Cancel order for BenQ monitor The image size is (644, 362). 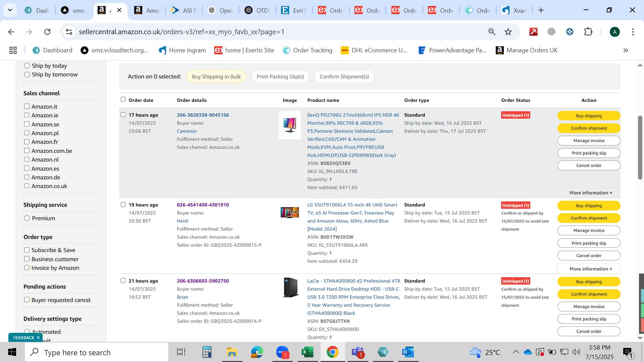point(589,165)
